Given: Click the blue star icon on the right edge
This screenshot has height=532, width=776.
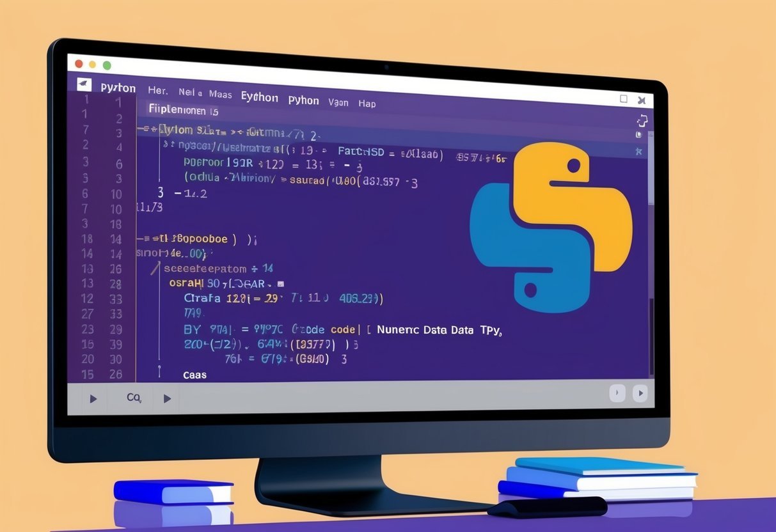Looking at the screenshot, I should (x=639, y=151).
